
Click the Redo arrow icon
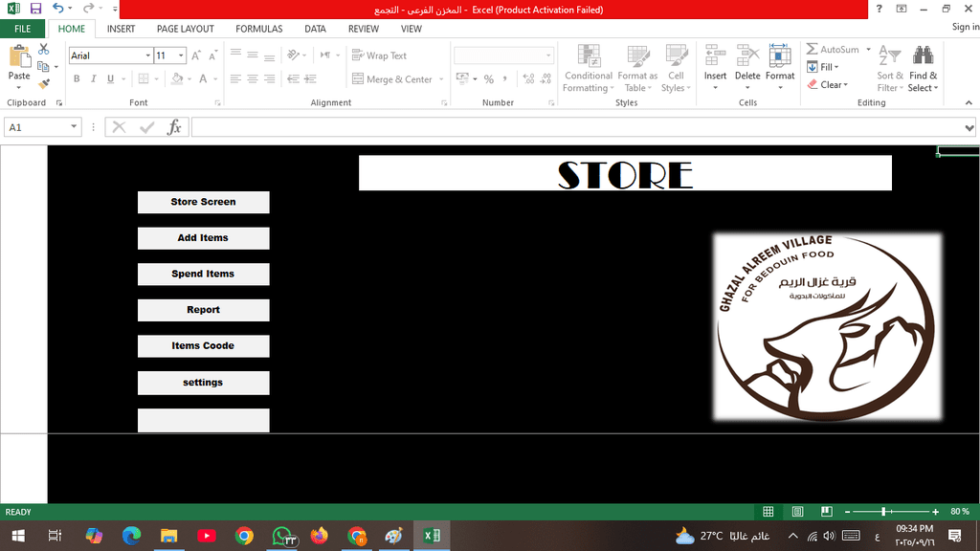(88, 8)
